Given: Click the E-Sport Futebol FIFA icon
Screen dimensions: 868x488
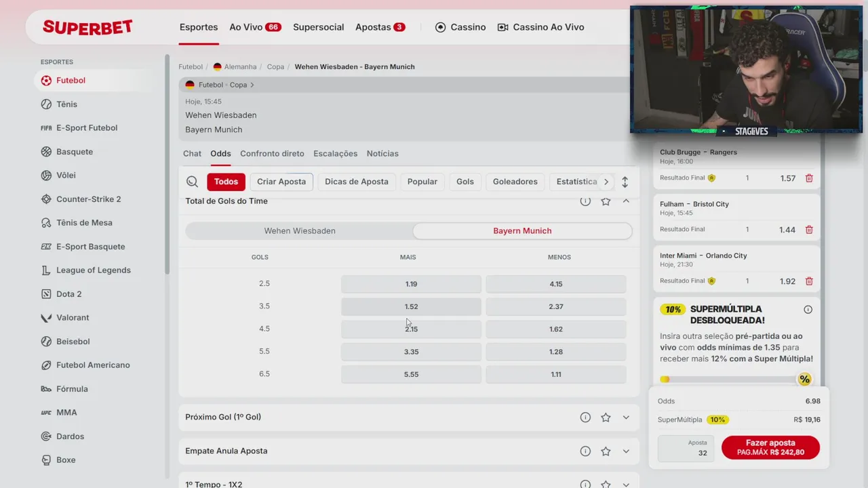Looking at the screenshot, I should click(x=46, y=128).
